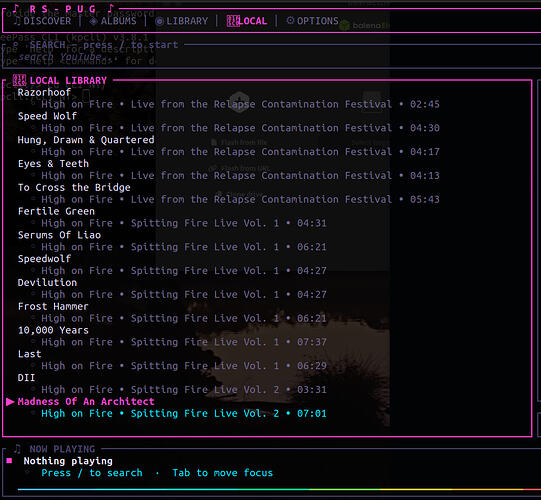Click the pink play arrow marker
This screenshot has width=541, height=500.
pos(10,402)
